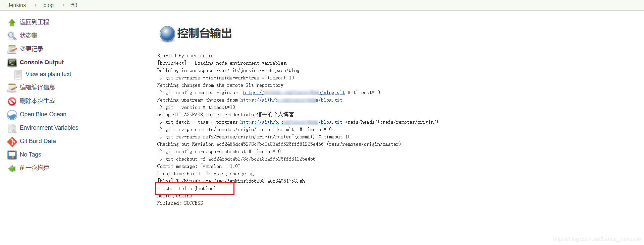Open the No Tags link
Viewport: 644px width, 245px height.
pyautogui.click(x=30, y=155)
